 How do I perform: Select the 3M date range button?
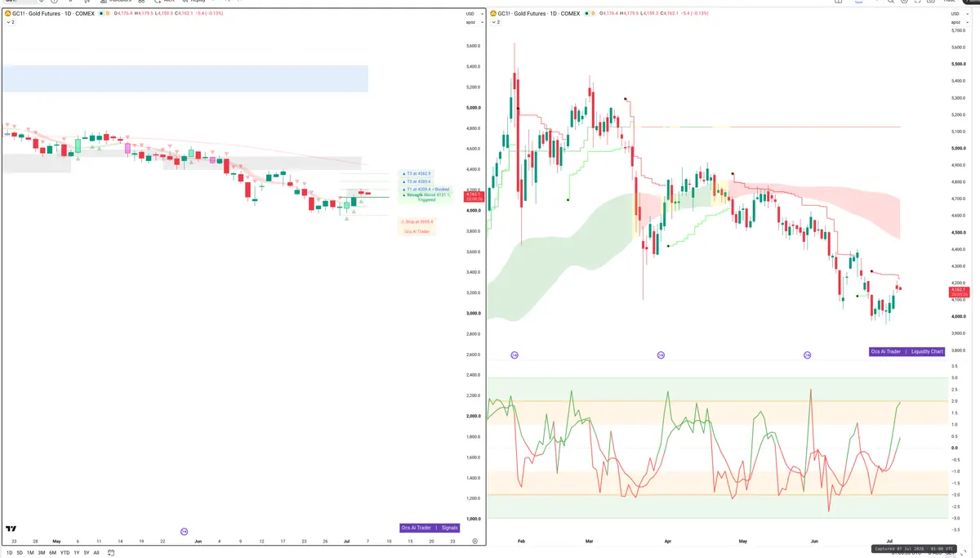pyautogui.click(x=41, y=552)
